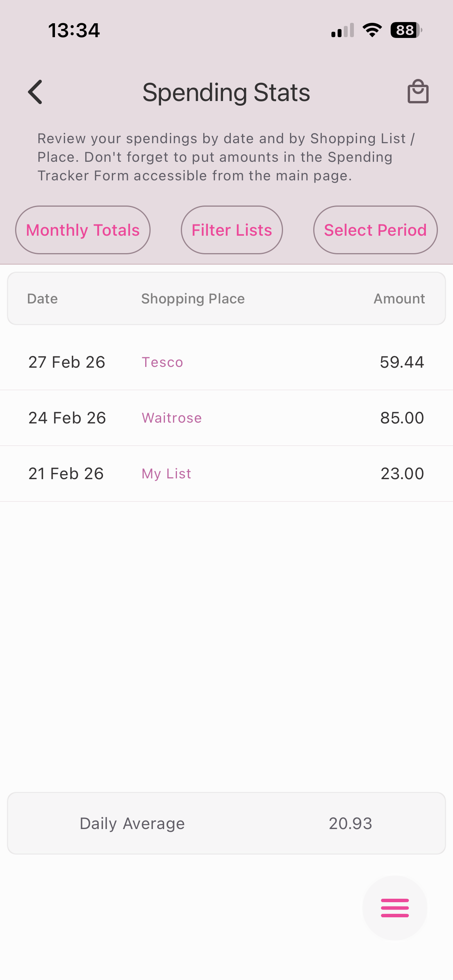Open the Select Period picker
This screenshot has width=453, height=980.
(x=375, y=230)
